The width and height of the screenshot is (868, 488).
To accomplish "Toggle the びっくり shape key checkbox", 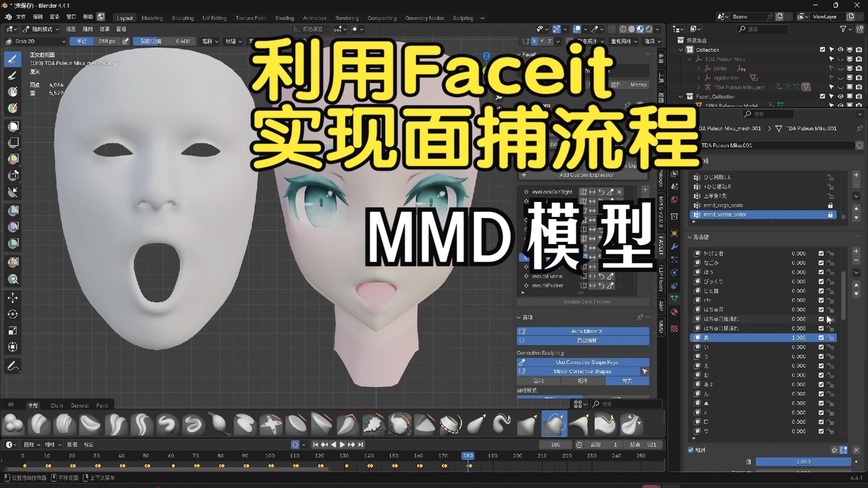I will (x=821, y=282).
